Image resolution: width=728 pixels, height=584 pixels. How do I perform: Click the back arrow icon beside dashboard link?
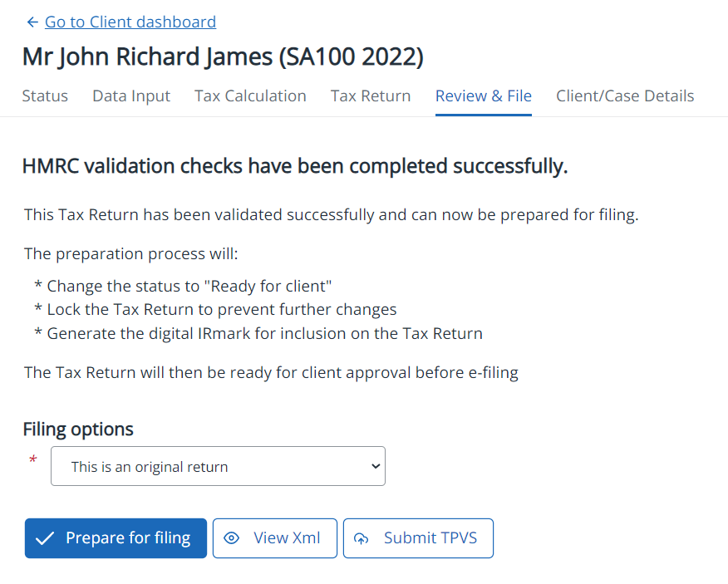(x=32, y=22)
